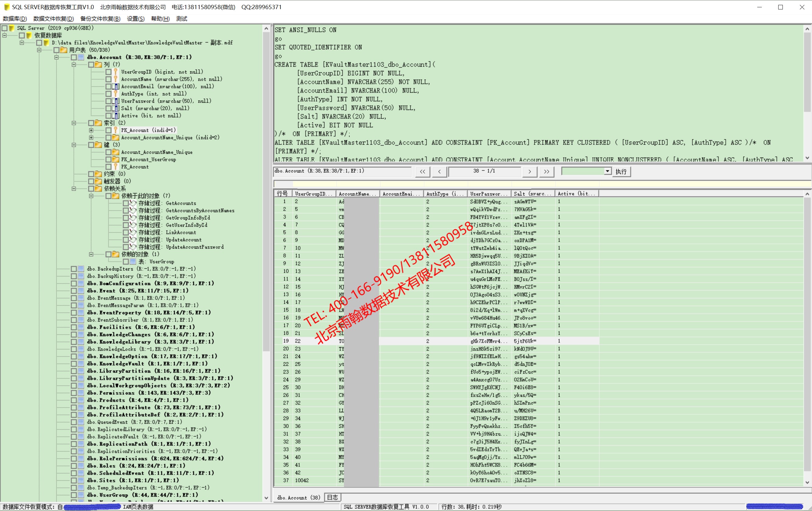Click the folder icon beside 触发器 (0)

click(x=98, y=181)
